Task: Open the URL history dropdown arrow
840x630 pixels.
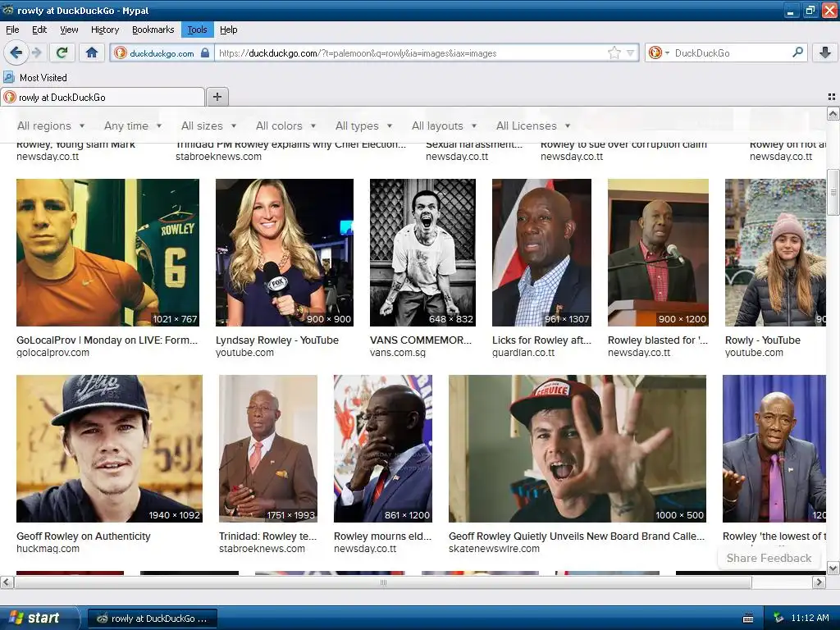Action: (x=631, y=52)
